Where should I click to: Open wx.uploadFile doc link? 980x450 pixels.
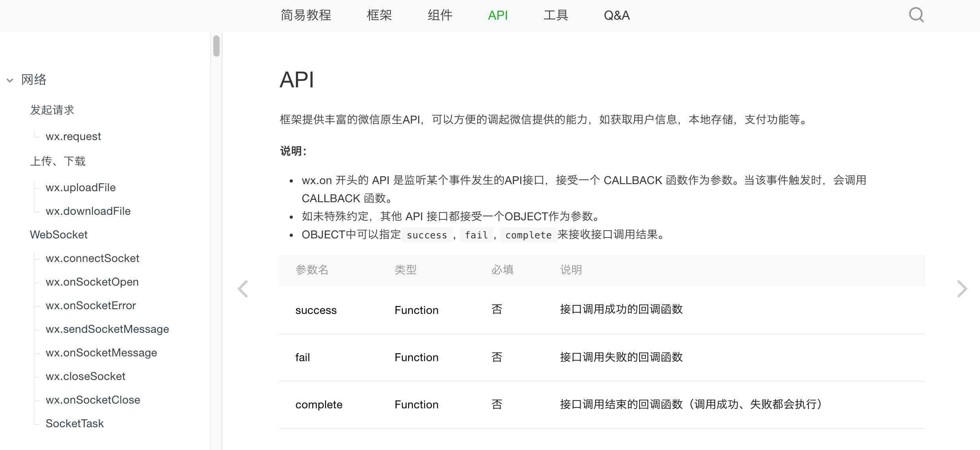(81, 187)
